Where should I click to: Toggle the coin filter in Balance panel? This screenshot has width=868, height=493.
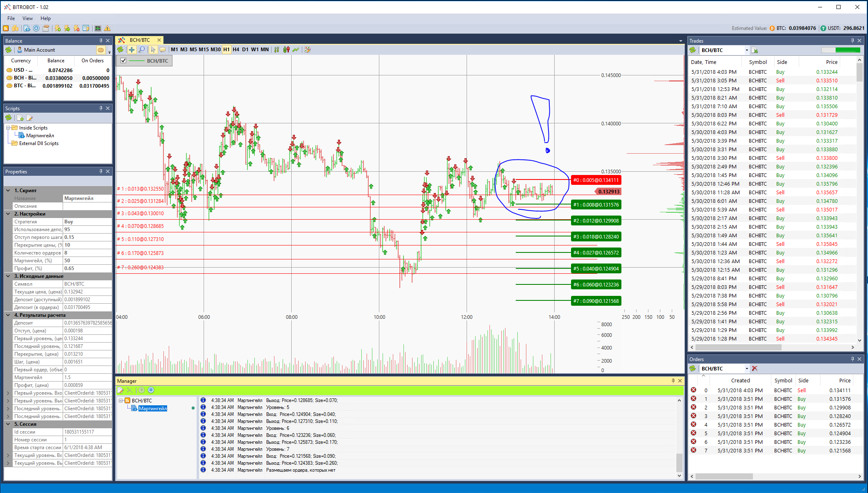100,50
